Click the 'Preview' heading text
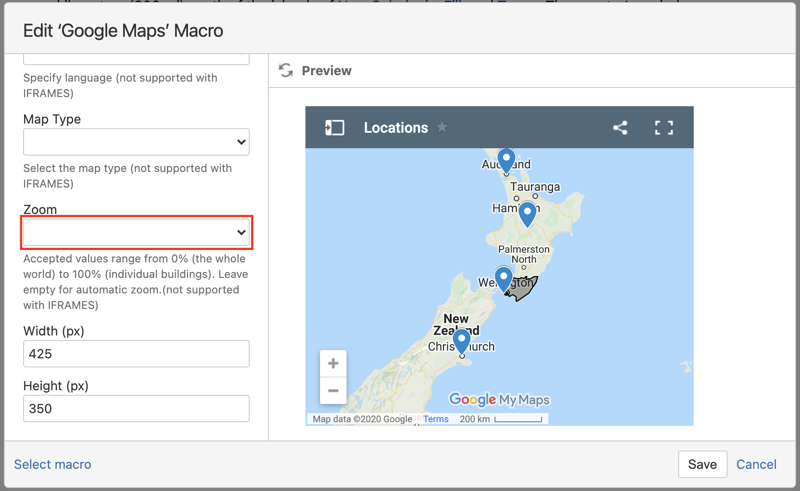 [327, 70]
